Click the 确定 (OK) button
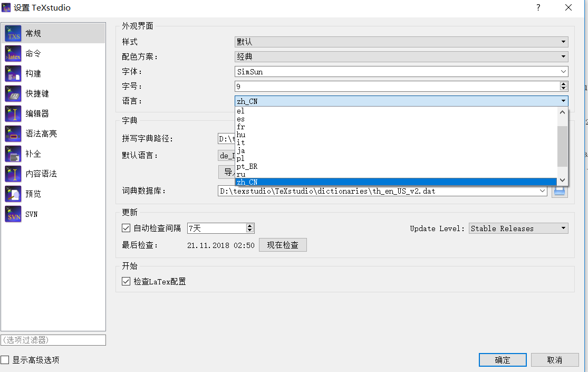The width and height of the screenshot is (588, 372). pyautogui.click(x=503, y=360)
